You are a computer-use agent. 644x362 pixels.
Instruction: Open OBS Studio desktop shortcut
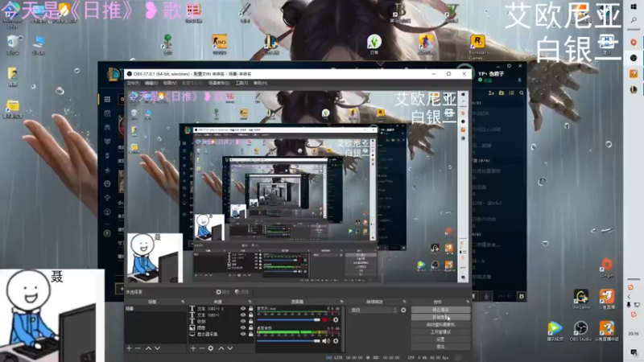pos(580,331)
